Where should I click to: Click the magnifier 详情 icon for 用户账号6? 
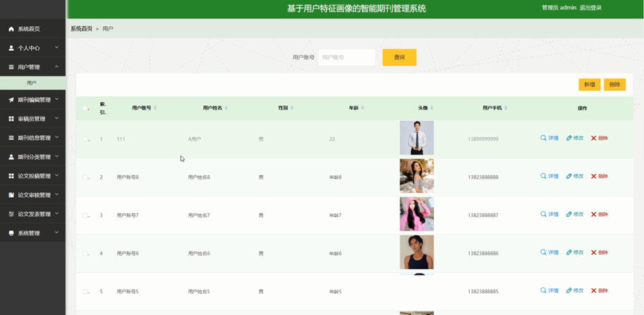click(544, 252)
